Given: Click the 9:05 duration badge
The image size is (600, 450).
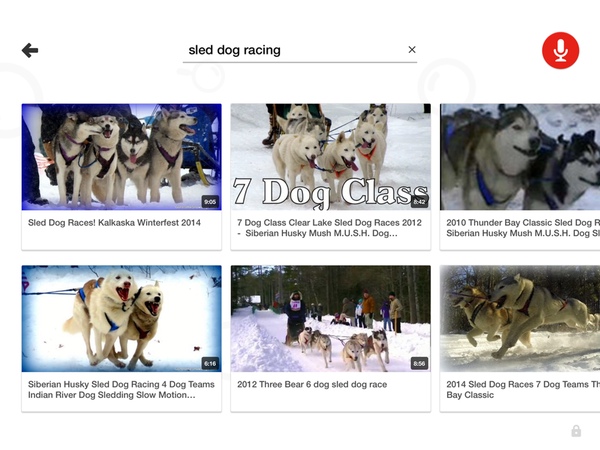Looking at the screenshot, I should (x=210, y=202).
